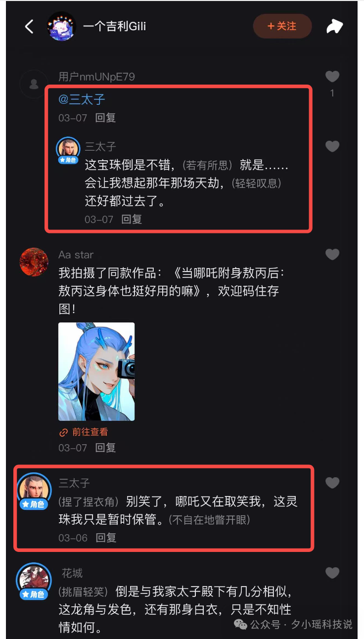Open the share arrow icon
Screen dimensions: 364x639
[x=335, y=26]
